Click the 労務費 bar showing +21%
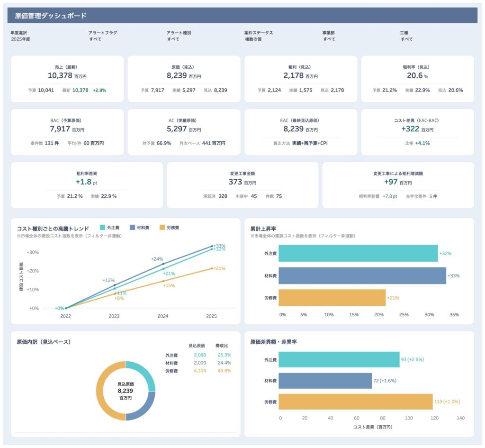 332,298
